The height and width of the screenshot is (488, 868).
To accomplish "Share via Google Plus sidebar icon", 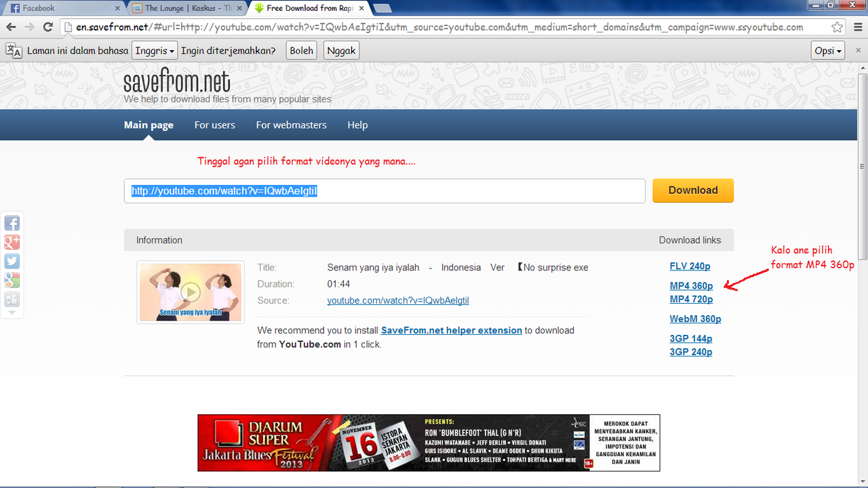I will (x=12, y=242).
